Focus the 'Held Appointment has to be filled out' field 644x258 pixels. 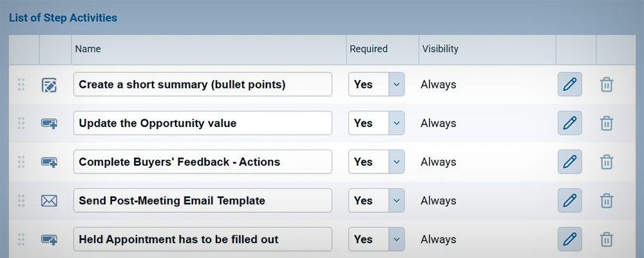point(203,239)
